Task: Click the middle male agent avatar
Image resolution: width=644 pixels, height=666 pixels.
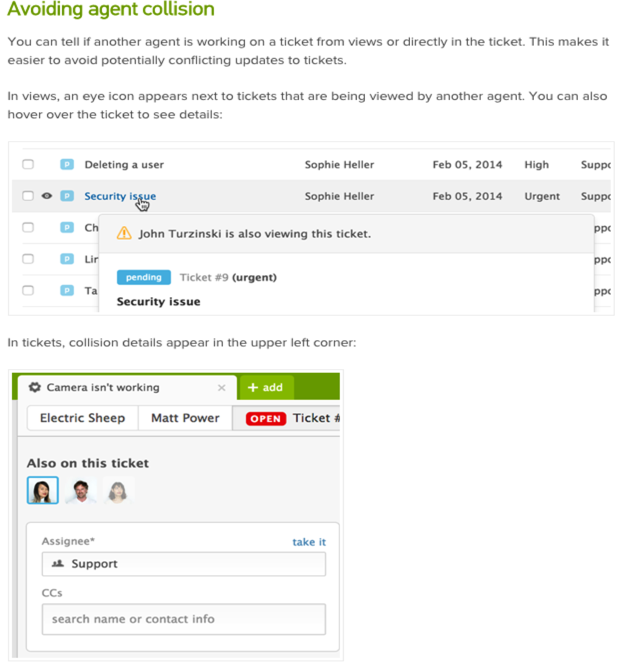Action: (81, 490)
